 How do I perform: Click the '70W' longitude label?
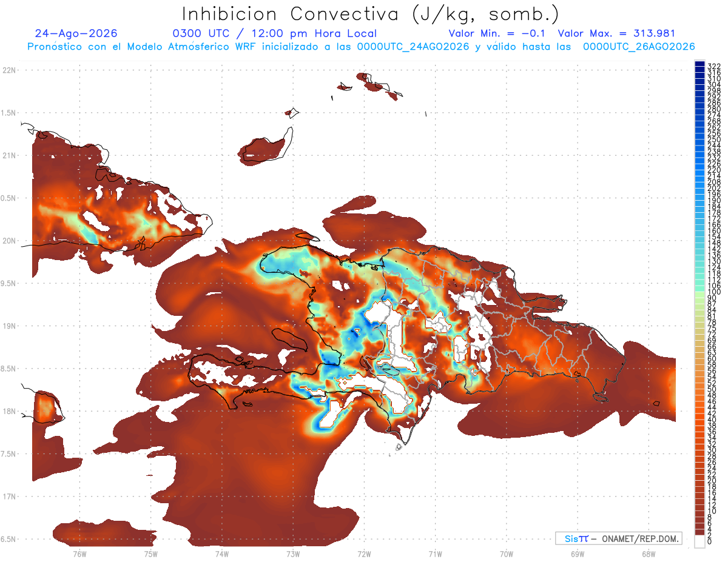(506, 554)
